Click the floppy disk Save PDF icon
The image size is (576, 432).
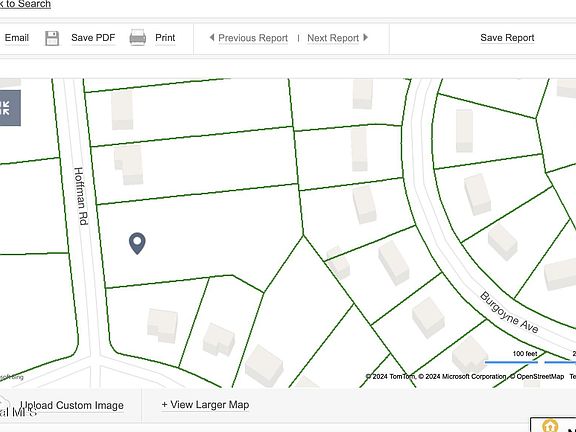coord(52,38)
